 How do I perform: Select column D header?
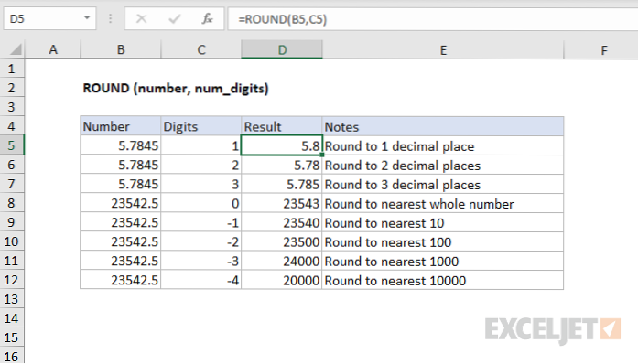(282, 49)
